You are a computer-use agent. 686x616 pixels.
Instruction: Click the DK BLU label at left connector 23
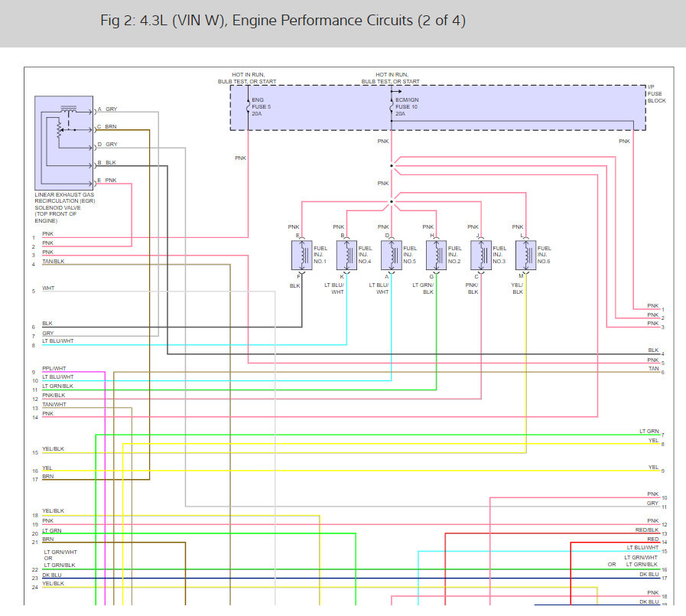pyautogui.click(x=52, y=575)
